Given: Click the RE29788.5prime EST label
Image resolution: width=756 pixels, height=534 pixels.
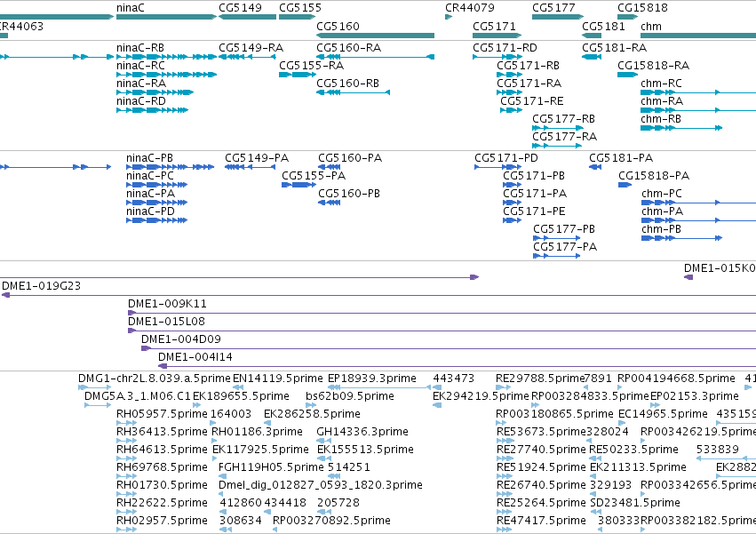Looking at the screenshot, I should pos(540,379).
